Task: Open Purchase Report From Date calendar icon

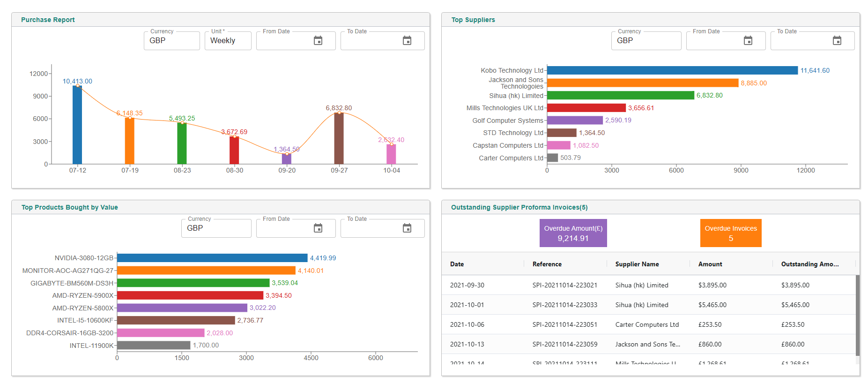Action: tap(318, 41)
